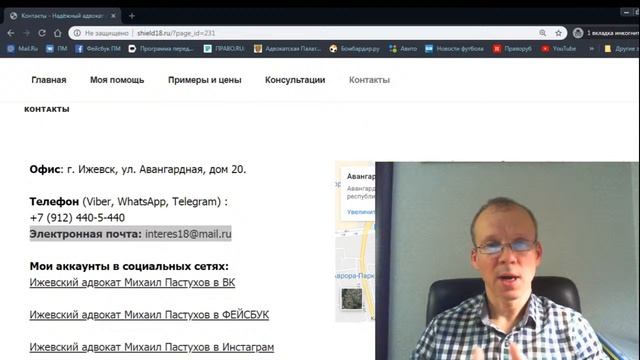Close the Контакты browser tab
The width and height of the screenshot is (640, 360).
tap(113, 16)
